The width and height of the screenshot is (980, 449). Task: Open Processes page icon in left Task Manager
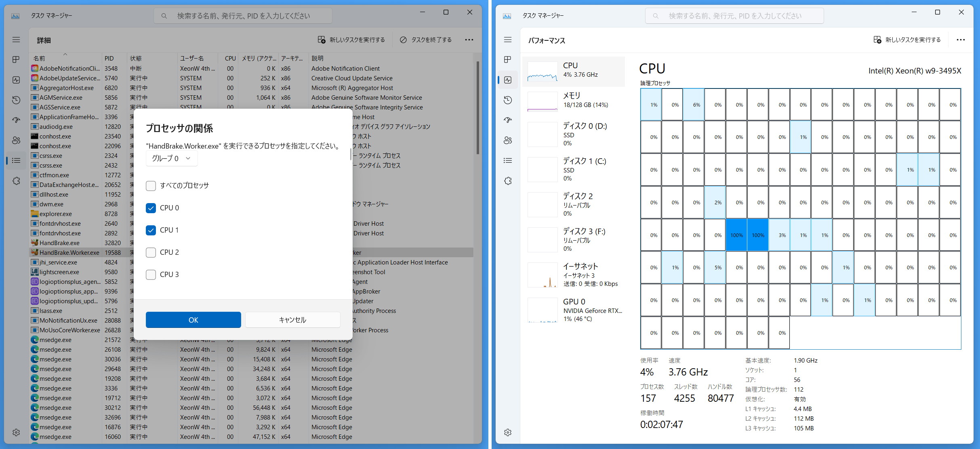click(x=16, y=60)
